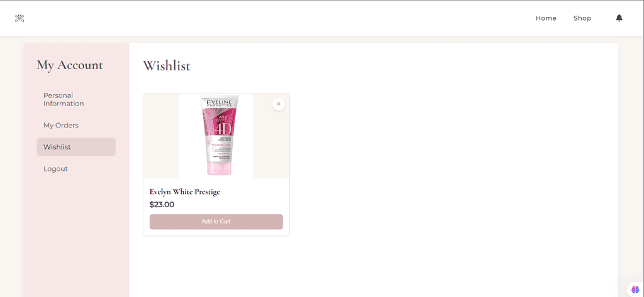Add Evelyn White Prestige to cart
The image size is (644, 297).
point(216,222)
